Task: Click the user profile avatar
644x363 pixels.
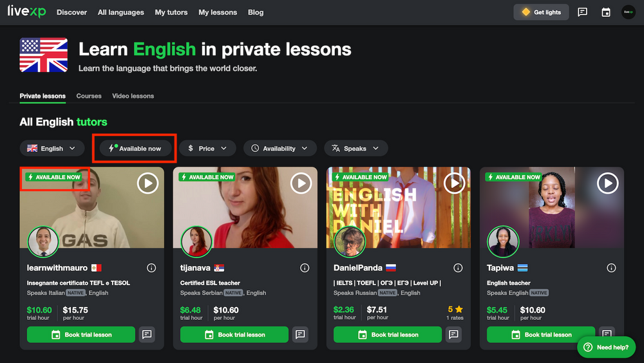Action: 628,12
